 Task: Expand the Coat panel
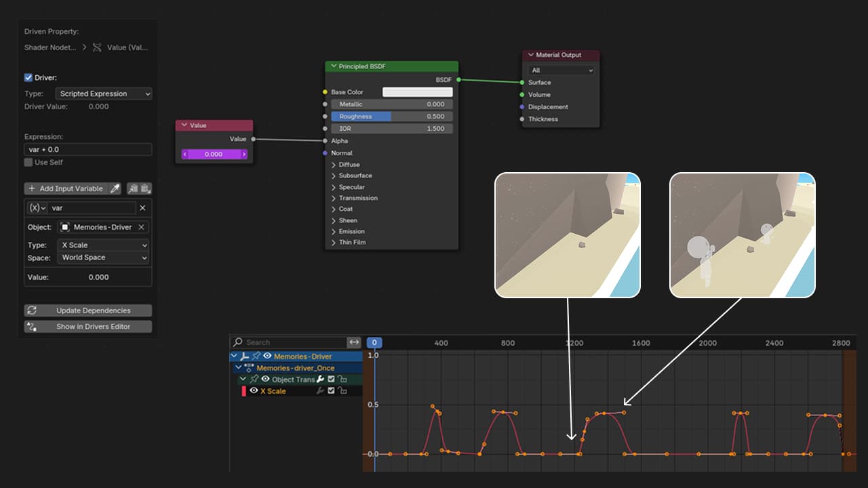click(x=334, y=209)
